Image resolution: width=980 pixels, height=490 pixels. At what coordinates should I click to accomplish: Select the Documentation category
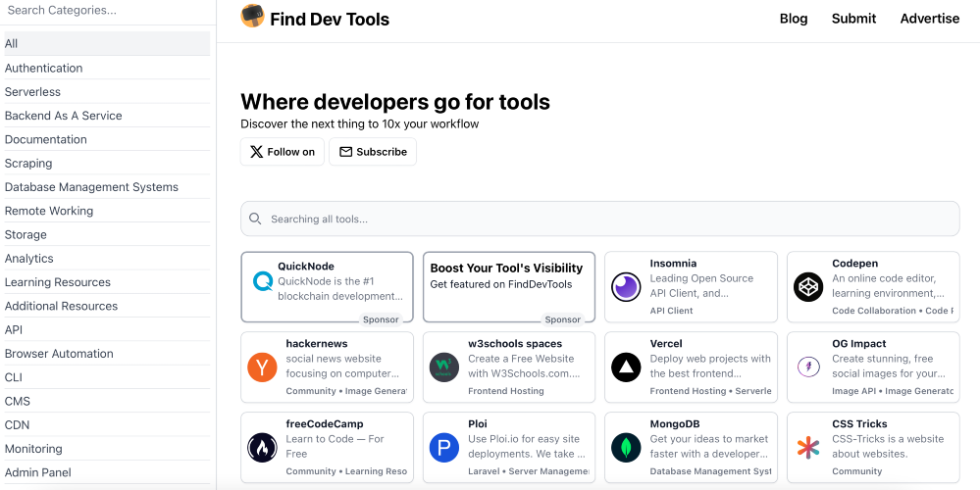(107, 139)
